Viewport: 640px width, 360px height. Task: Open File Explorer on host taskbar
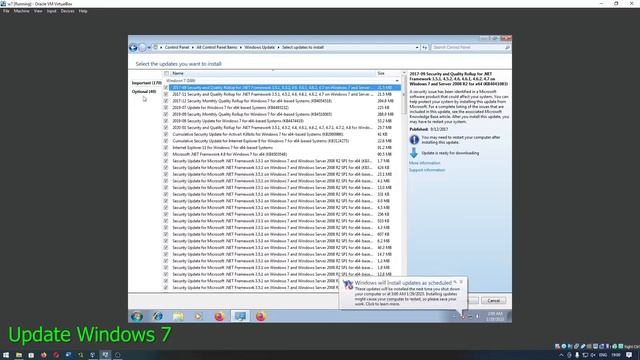point(19,355)
